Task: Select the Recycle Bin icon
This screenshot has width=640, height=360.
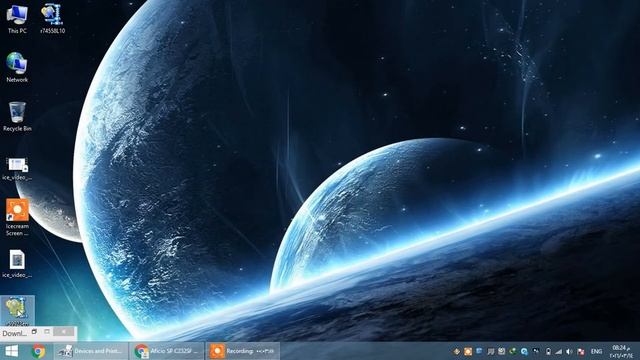Action: point(17,117)
